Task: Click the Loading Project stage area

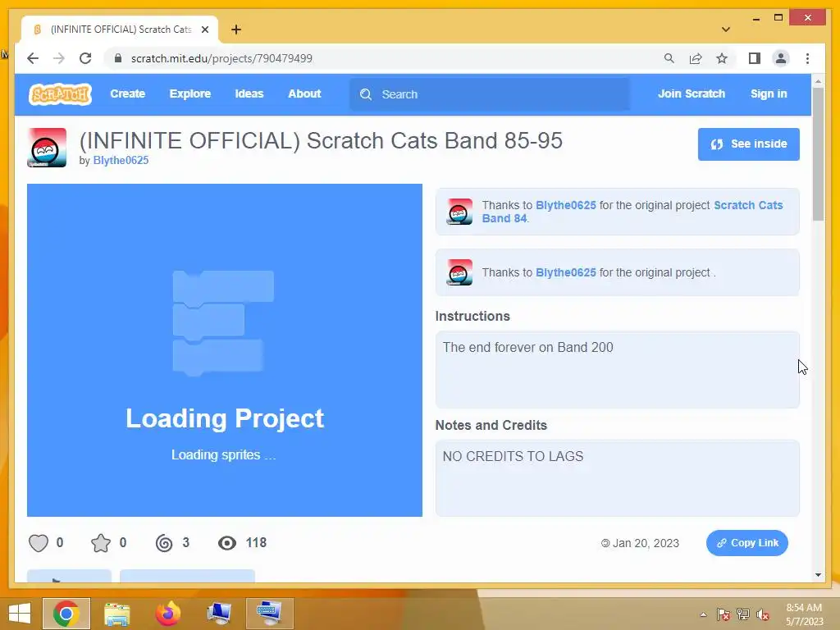Action: 225,350
